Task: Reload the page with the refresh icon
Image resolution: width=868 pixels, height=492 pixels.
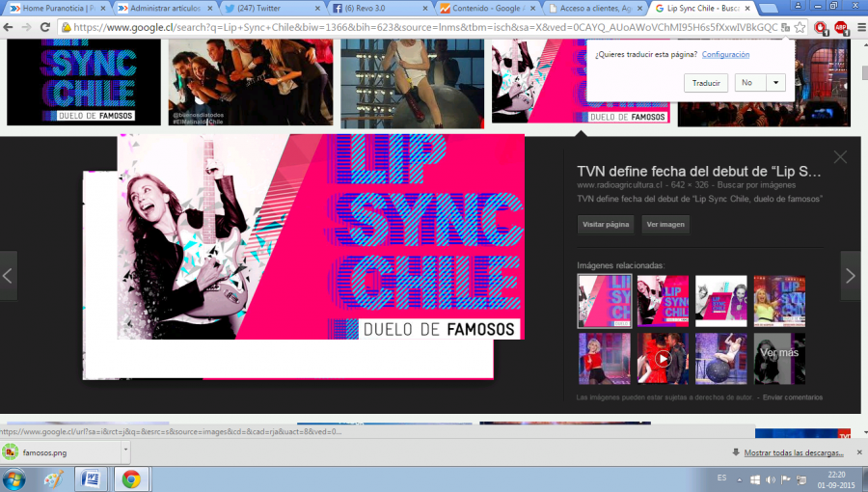Action: click(45, 27)
